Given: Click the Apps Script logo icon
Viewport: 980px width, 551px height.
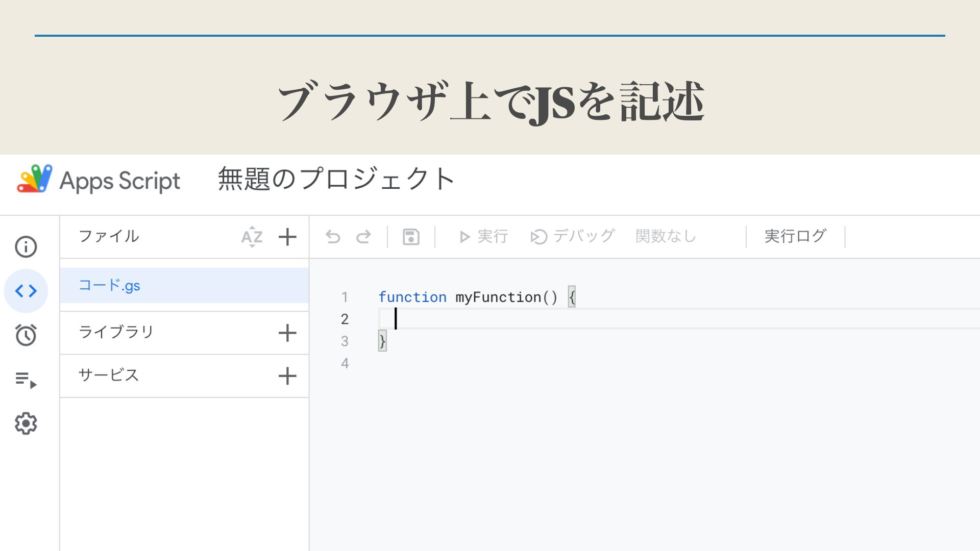Looking at the screenshot, I should [35, 179].
